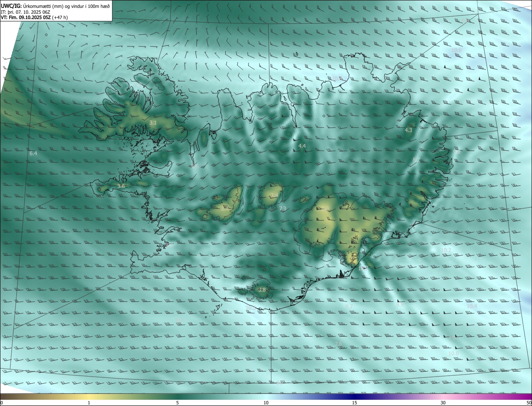Click the initialization time line 'IT: þri. 07. 10. 2025 06Z'
This screenshot has height=406, width=532.
click(25, 12)
